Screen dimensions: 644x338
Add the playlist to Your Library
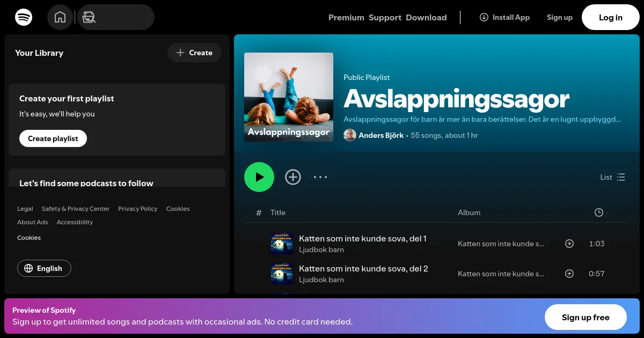click(x=293, y=177)
